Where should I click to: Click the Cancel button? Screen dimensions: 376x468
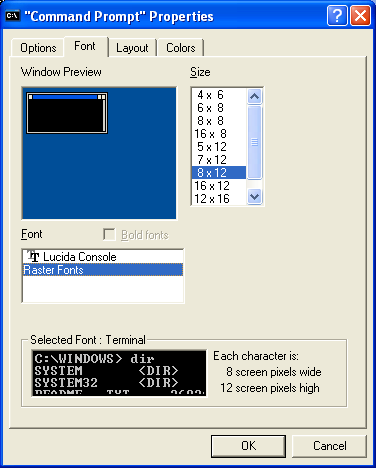(329, 446)
